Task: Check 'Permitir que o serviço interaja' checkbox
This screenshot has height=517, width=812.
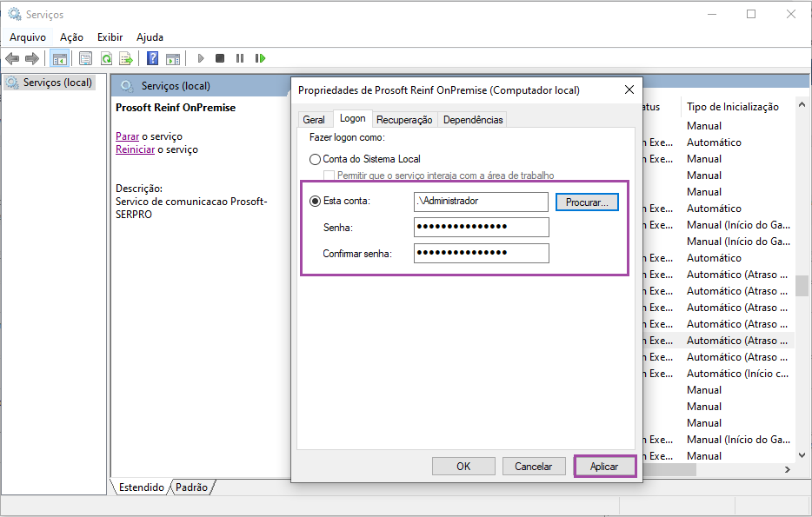Action: pos(329,176)
